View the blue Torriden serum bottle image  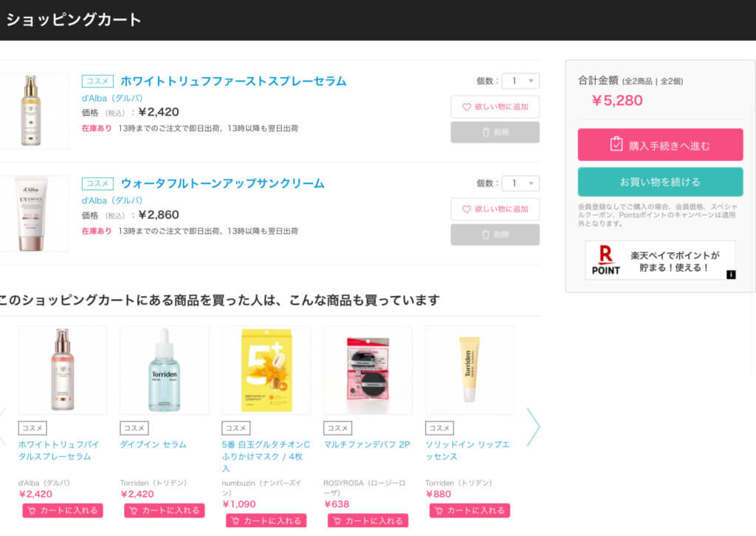(165, 370)
